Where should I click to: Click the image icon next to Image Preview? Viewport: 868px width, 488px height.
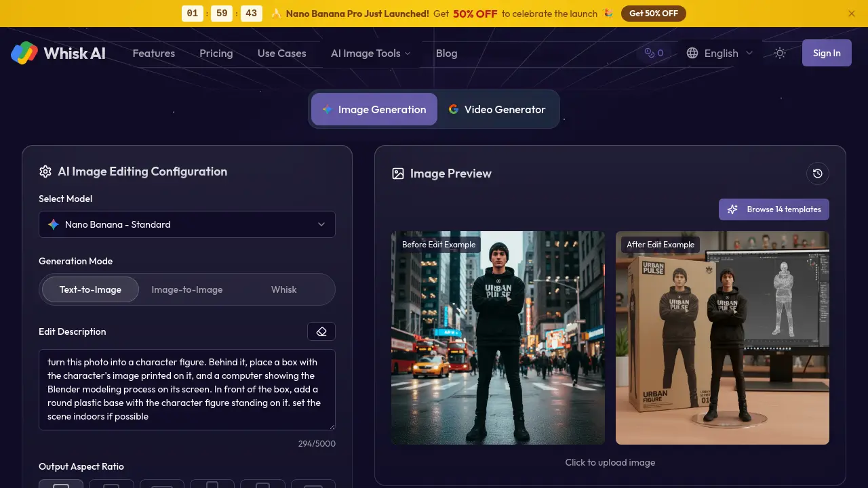[x=398, y=174]
